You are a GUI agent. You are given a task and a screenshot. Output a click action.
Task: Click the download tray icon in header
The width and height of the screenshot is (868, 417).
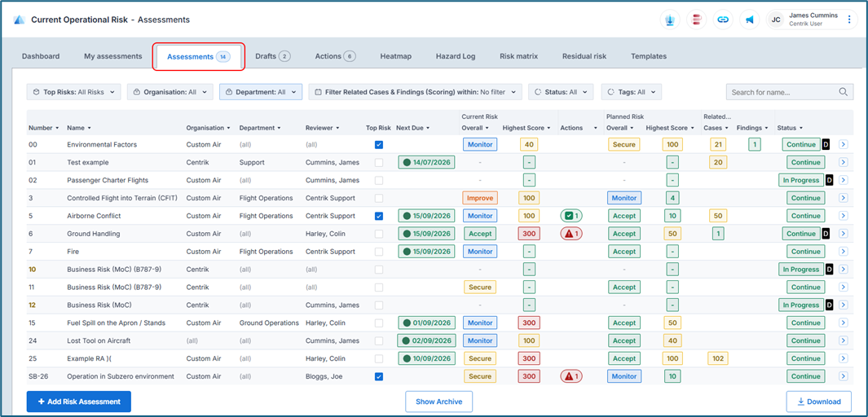pos(670,20)
